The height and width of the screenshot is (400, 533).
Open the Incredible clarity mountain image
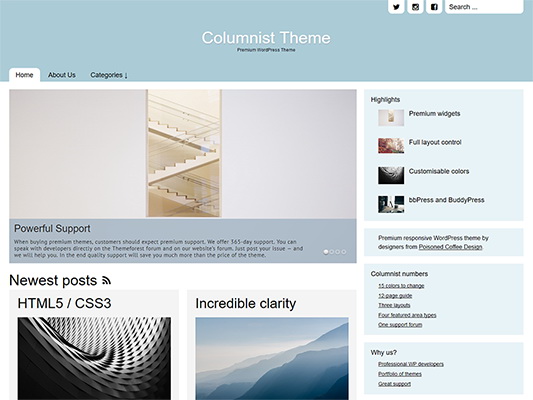[272, 359]
